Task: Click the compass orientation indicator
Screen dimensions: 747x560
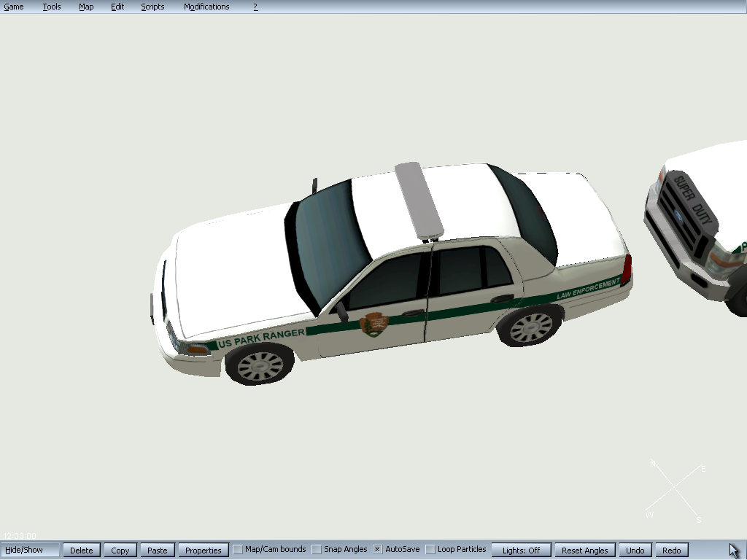Action: [x=676, y=491]
